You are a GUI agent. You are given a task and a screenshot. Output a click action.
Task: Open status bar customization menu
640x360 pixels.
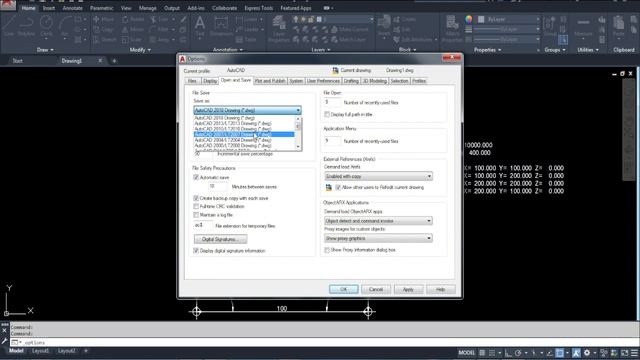[x=634, y=353]
